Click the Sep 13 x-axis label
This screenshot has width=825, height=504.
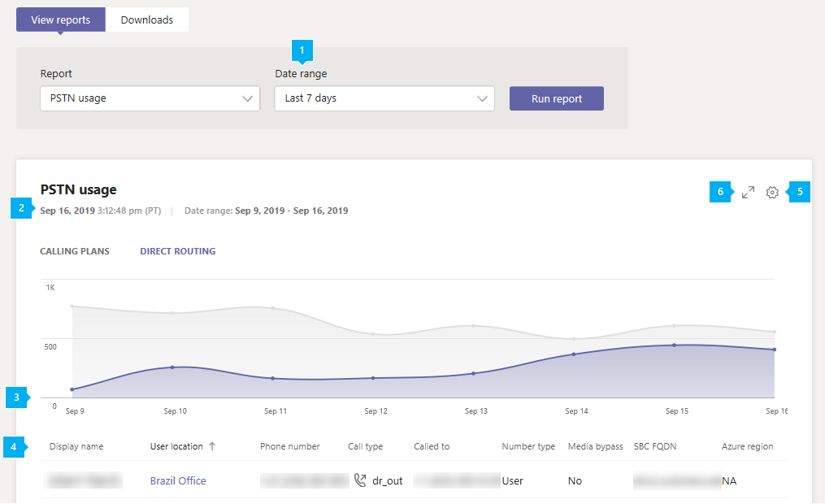tap(476, 411)
